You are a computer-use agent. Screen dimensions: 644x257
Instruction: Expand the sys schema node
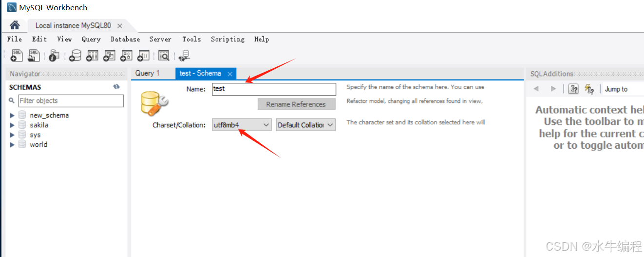[12, 135]
